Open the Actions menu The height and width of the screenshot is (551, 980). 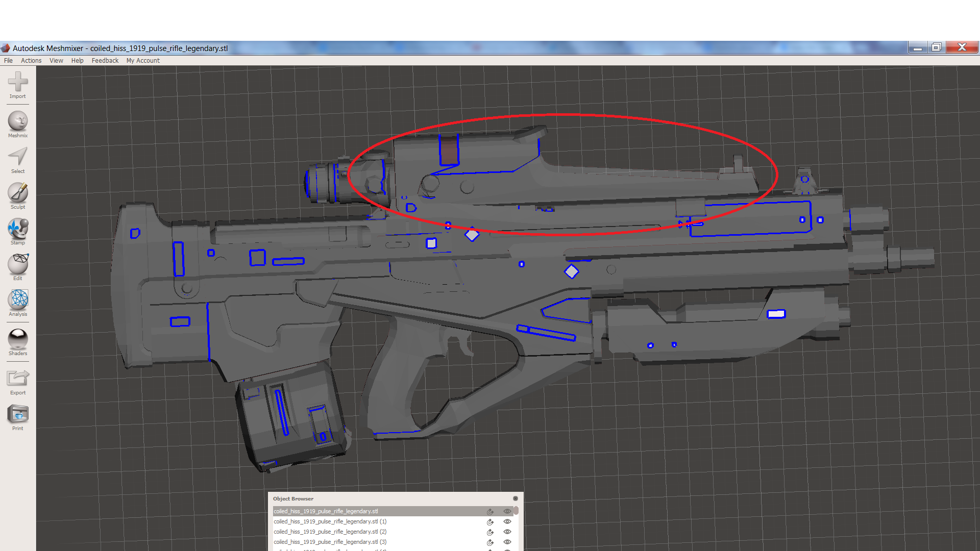coord(31,60)
